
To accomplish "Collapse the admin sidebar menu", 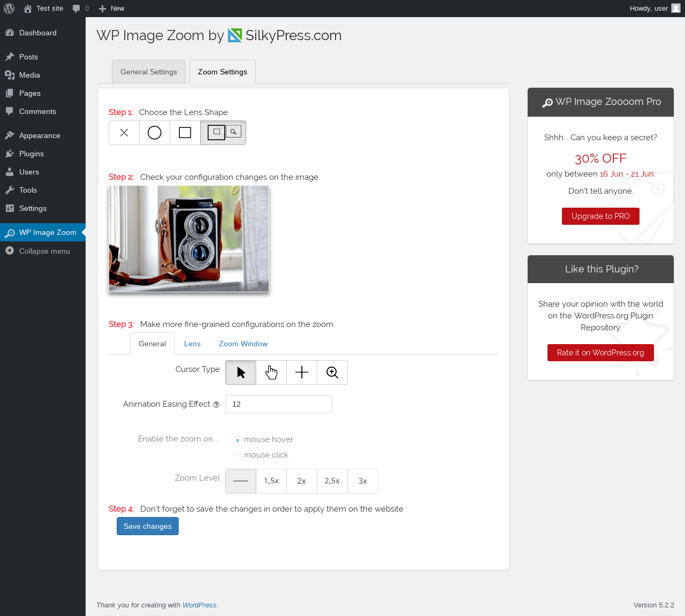I will click(43, 251).
